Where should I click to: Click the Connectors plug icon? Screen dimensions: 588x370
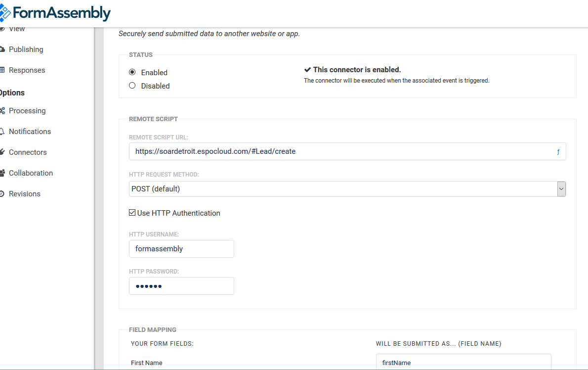pyautogui.click(x=2, y=152)
